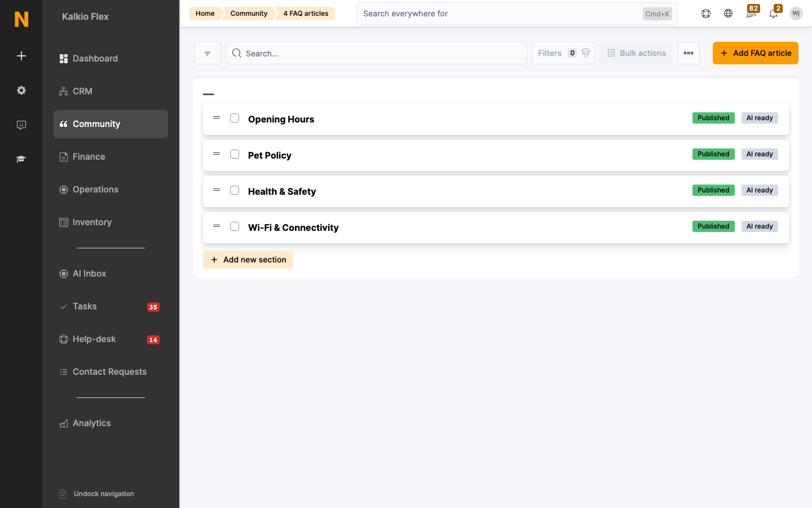Image resolution: width=812 pixels, height=508 pixels.
Task: Open Help-desk in the sidebar
Action: click(111, 339)
